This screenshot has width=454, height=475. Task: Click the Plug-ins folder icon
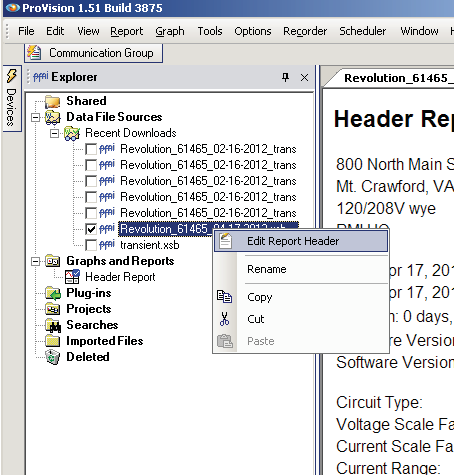click(x=53, y=293)
